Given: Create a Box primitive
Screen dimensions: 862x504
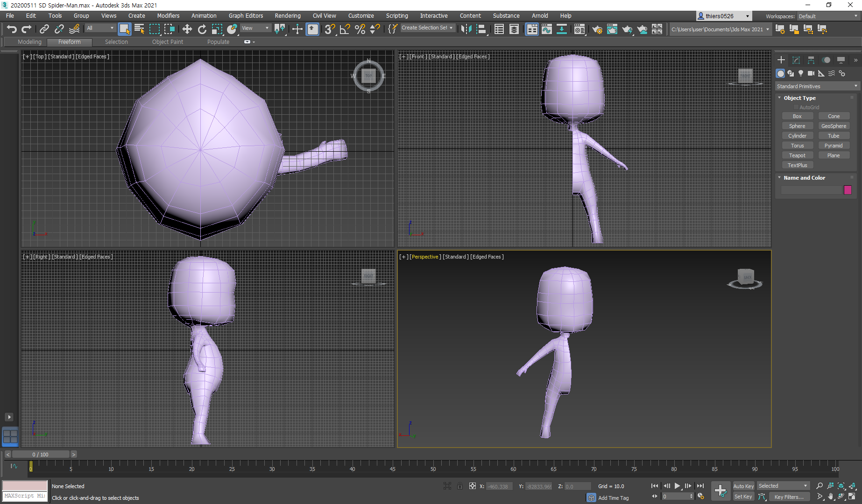Looking at the screenshot, I should 797,116.
